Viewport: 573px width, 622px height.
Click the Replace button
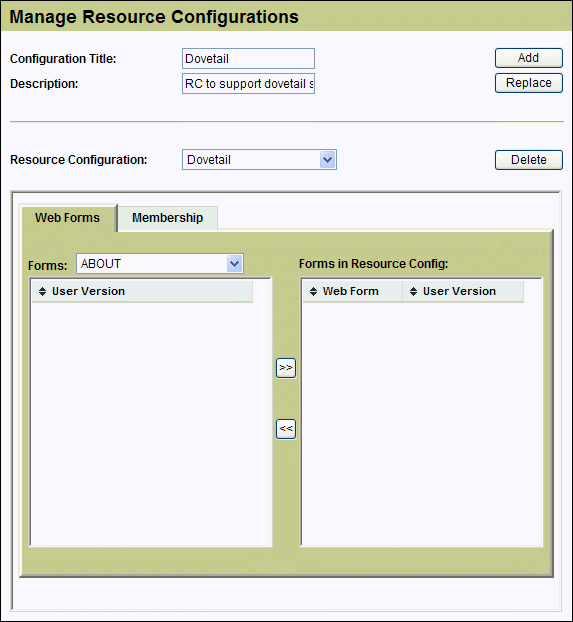529,83
